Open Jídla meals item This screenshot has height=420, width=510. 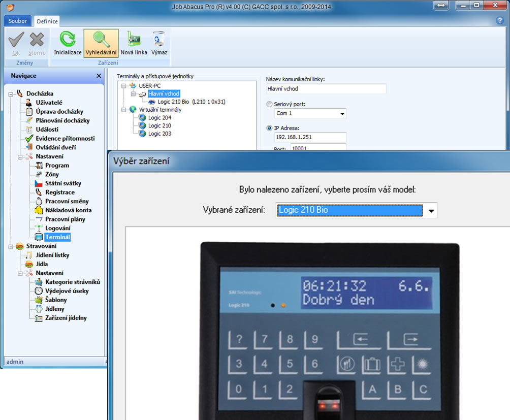pos(42,264)
